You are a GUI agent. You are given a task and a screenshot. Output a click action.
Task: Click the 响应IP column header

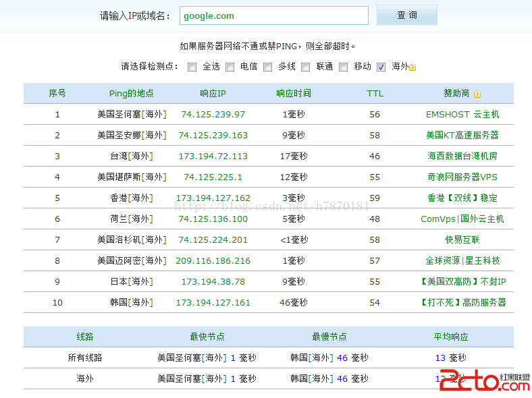pos(213,93)
